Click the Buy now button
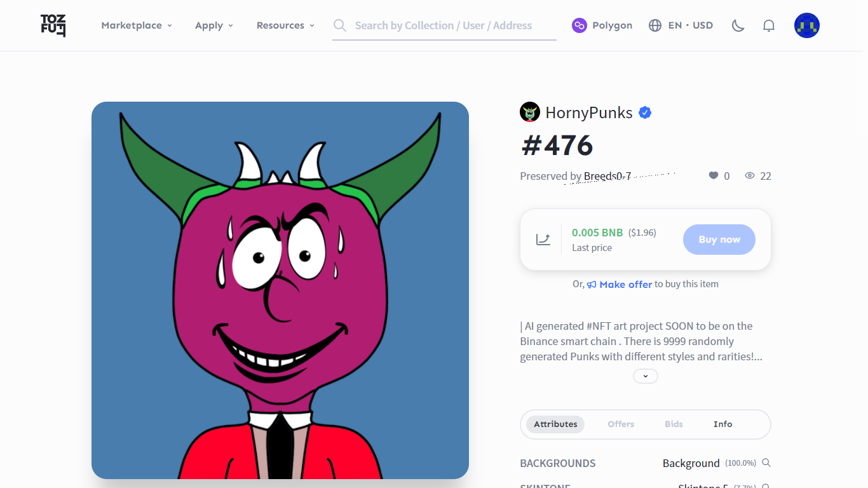 pyautogui.click(x=719, y=240)
